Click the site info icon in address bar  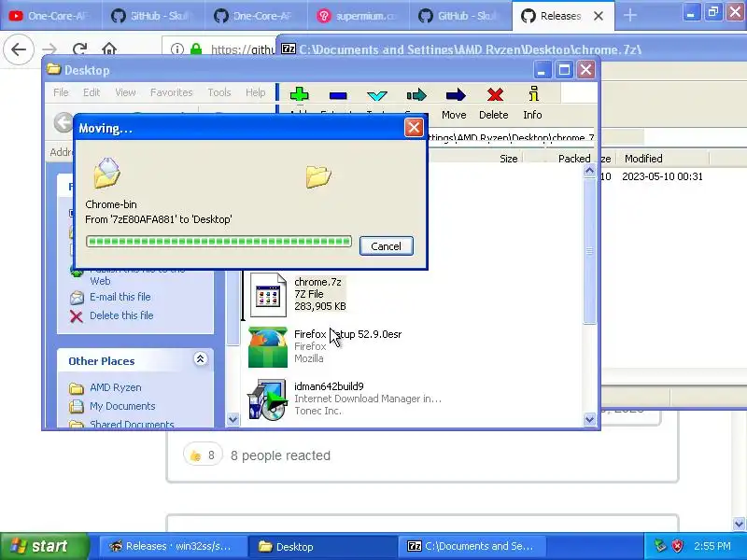click(x=177, y=49)
